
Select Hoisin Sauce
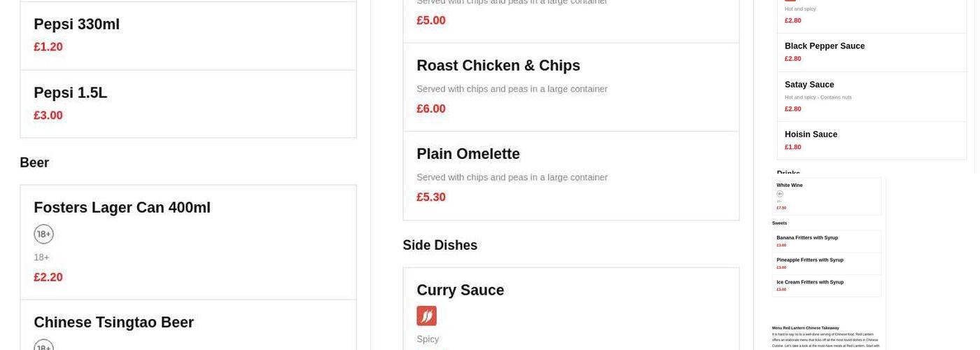871,140
